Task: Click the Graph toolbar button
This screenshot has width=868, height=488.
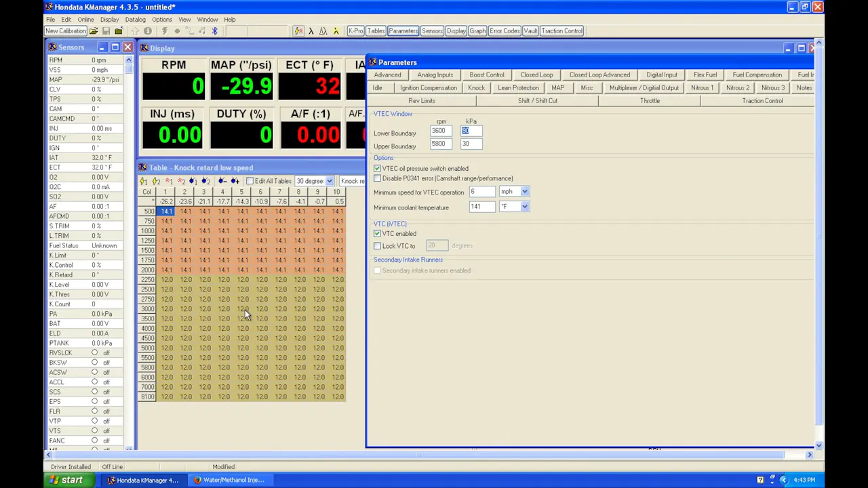Action: [477, 30]
